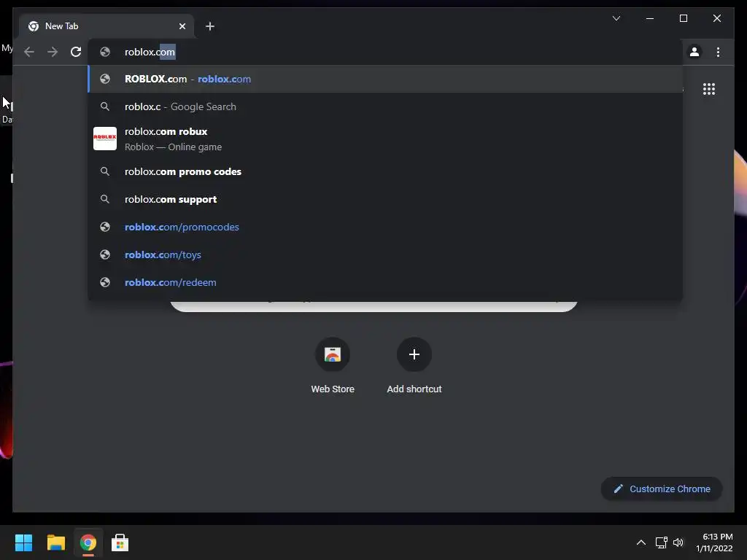The width and height of the screenshot is (747, 560).
Task: Click the browser forward arrow
Action: tap(53, 52)
